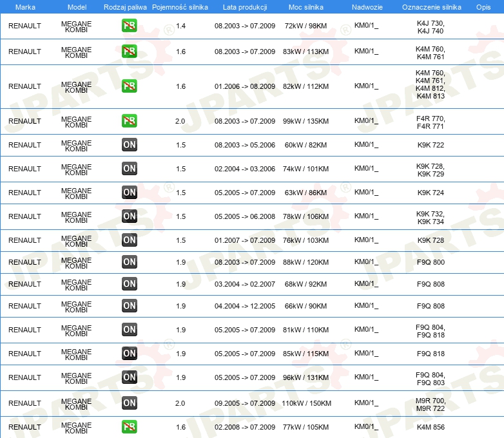Click engine codes F9Q 804, F9Q 818
Image resolution: width=504 pixels, height=438 pixels.
pyautogui.click(x=431, y=331)
